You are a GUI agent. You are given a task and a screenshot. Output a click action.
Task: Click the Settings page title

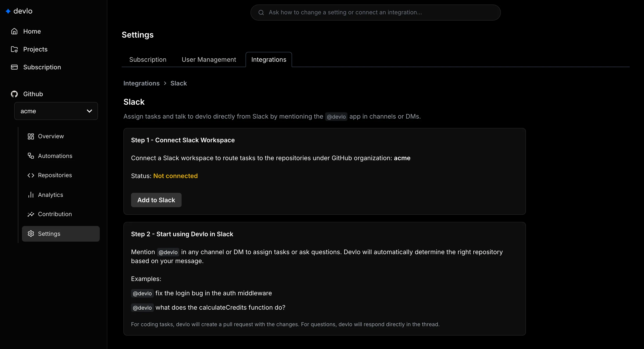tap(138, 35)
